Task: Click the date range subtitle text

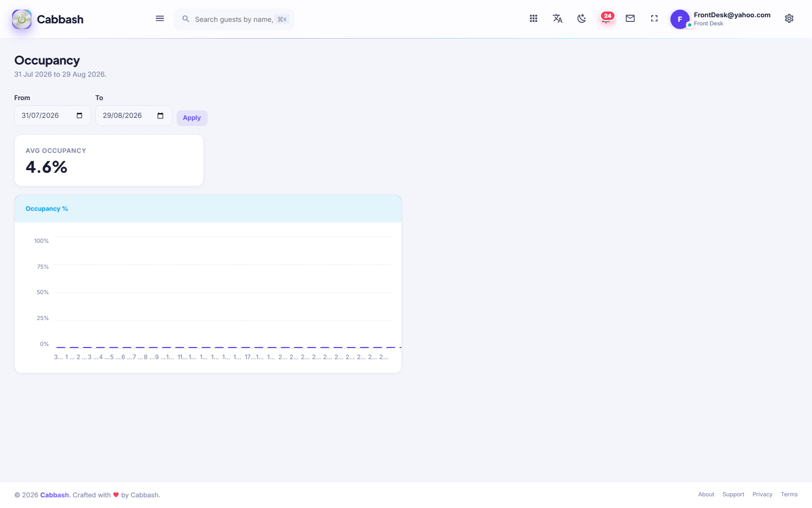Action: (x=60, y=74)
